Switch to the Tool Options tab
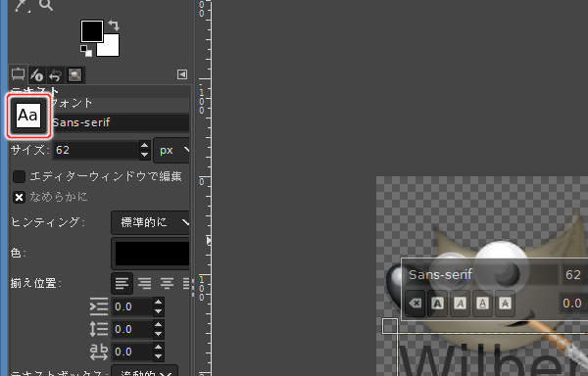This screenshot has width=588, height=376. (18, 74)
